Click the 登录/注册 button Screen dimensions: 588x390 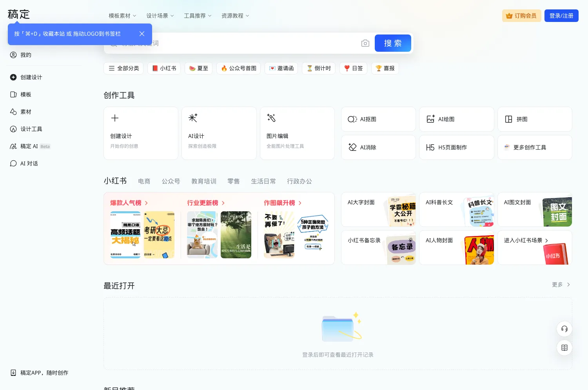click(561, 15)
